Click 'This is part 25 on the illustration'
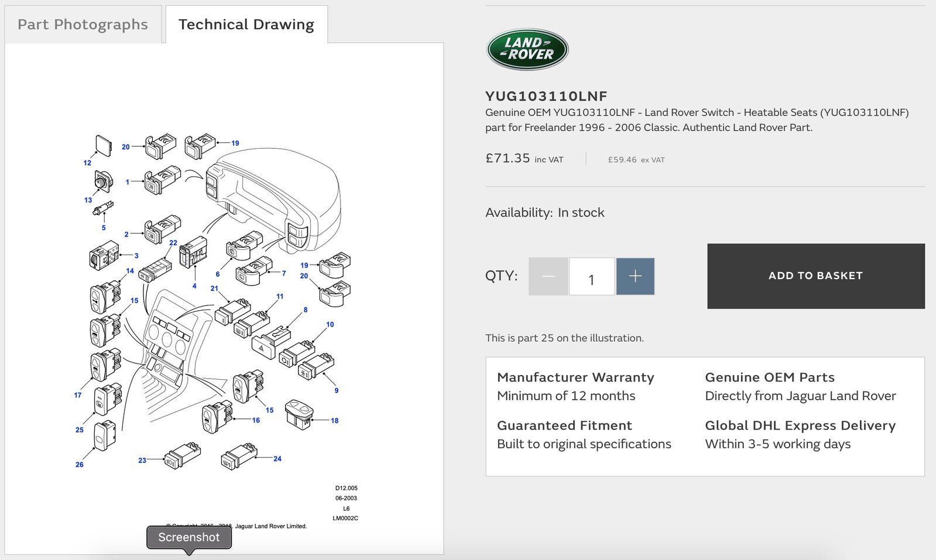This screenshot has width=936, height=560. point(564,338)
